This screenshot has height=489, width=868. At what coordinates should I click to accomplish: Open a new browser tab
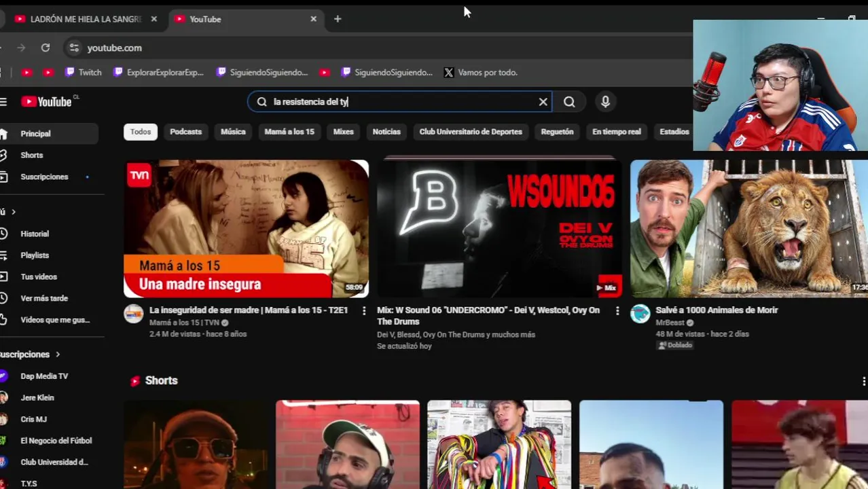click(338, 19)
